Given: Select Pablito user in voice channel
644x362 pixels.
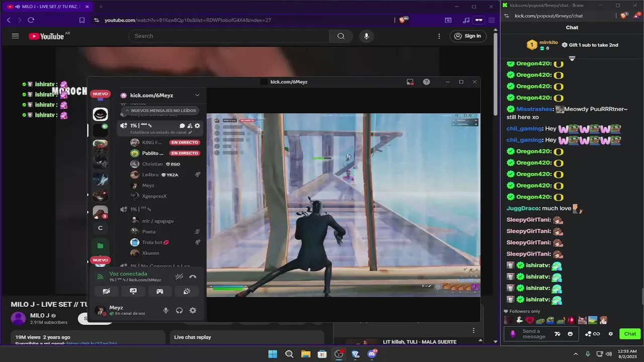Looking at the screenshot, I should click(x=165, y=153).
